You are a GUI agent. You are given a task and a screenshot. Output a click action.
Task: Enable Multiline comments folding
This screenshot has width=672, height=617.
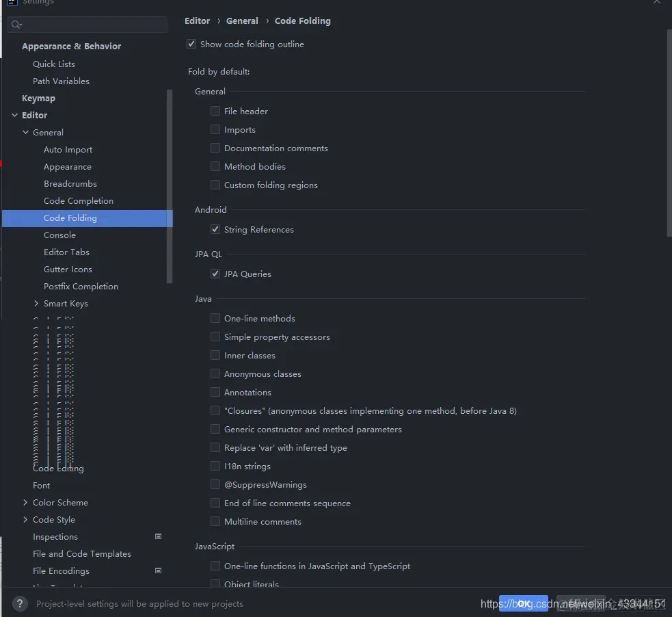[215, 521]
